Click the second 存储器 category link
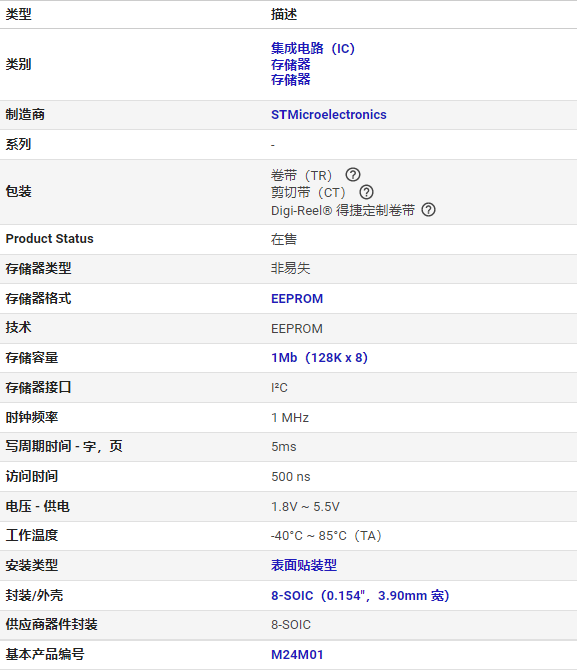577x671 pixels. (291, 80)
